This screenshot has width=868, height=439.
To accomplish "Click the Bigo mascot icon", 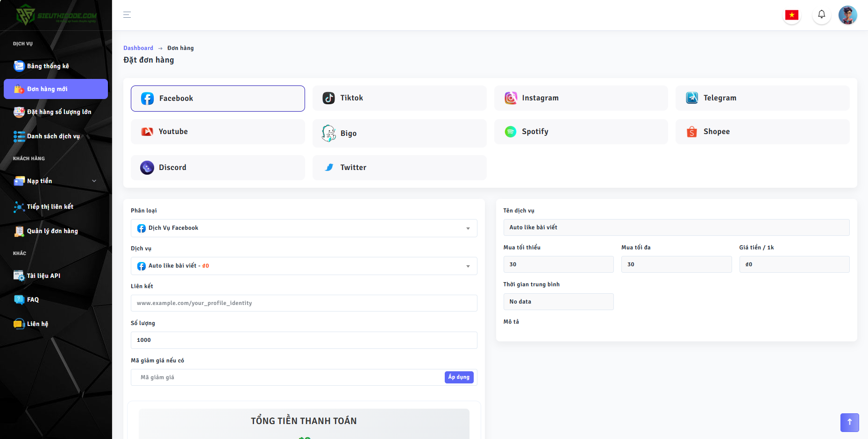I will tap(329, 133).
